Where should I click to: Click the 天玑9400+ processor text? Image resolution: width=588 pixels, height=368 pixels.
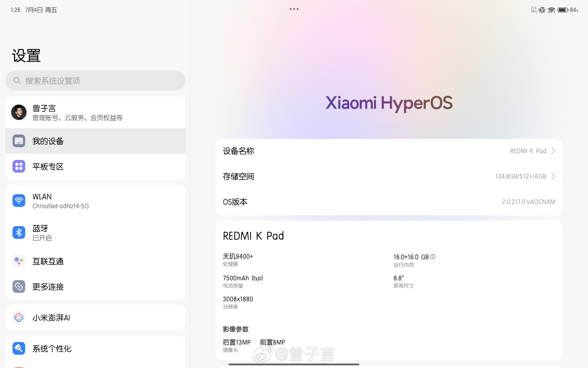coord(238,256)
